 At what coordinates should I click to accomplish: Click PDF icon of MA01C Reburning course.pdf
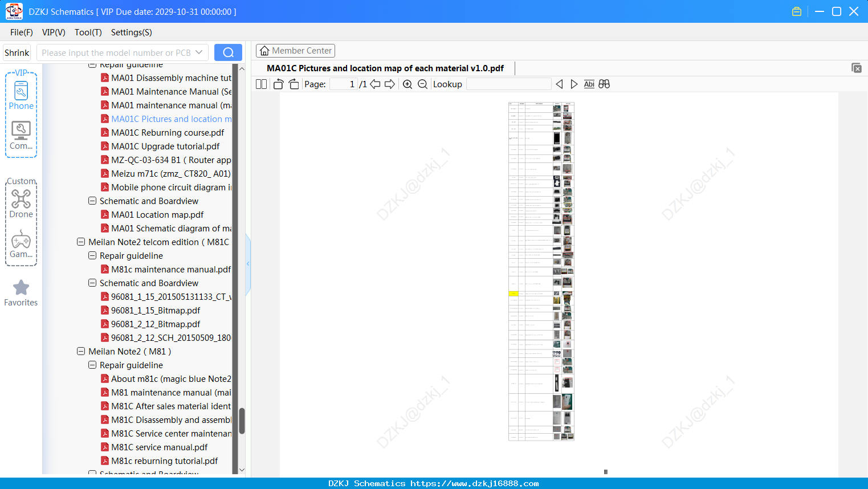coord(105,133)
